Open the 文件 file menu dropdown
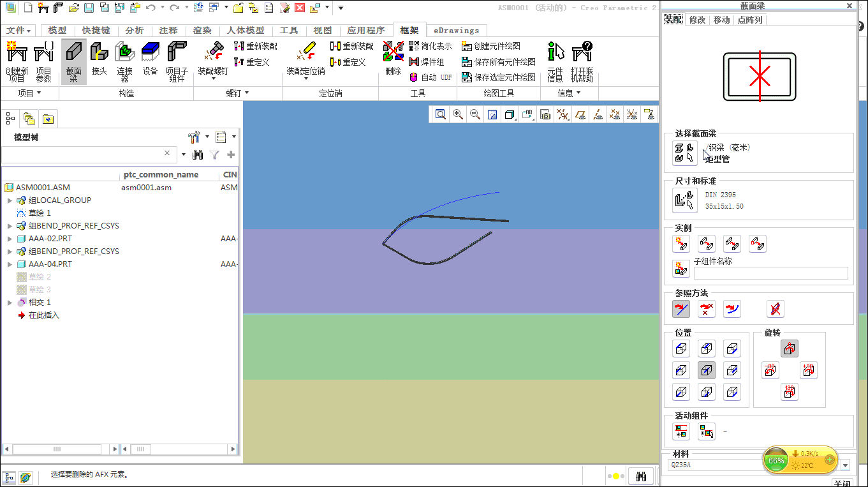Screen dimensions: 868x487 click(x=19, y=30)
